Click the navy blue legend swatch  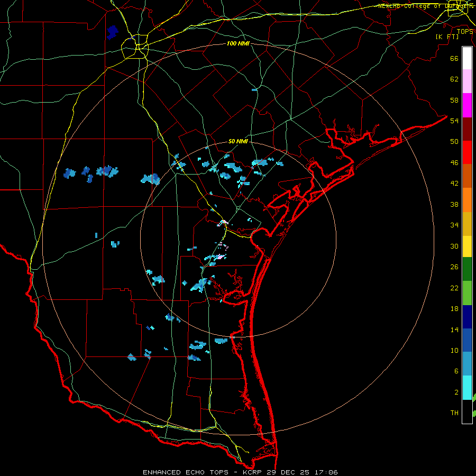(x=467, y=317)
